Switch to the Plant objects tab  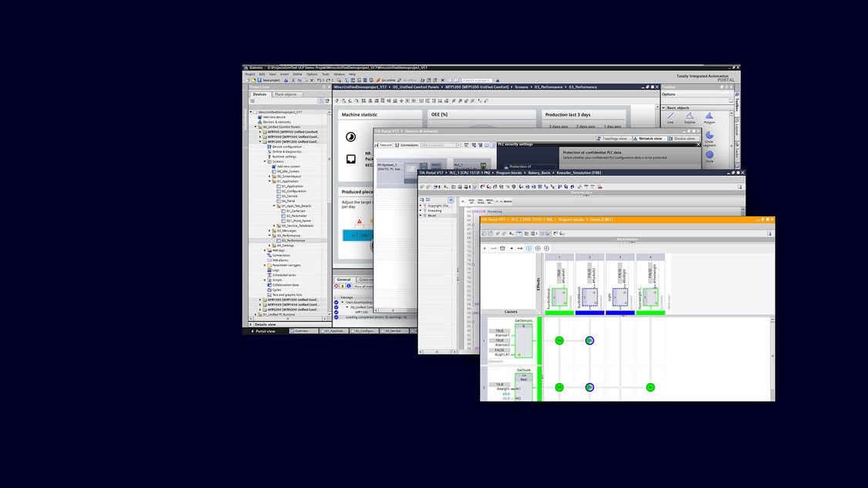coord(285,95)
